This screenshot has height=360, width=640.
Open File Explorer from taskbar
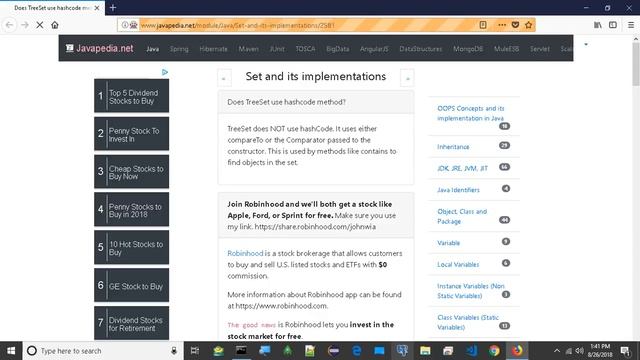(425, 351)
